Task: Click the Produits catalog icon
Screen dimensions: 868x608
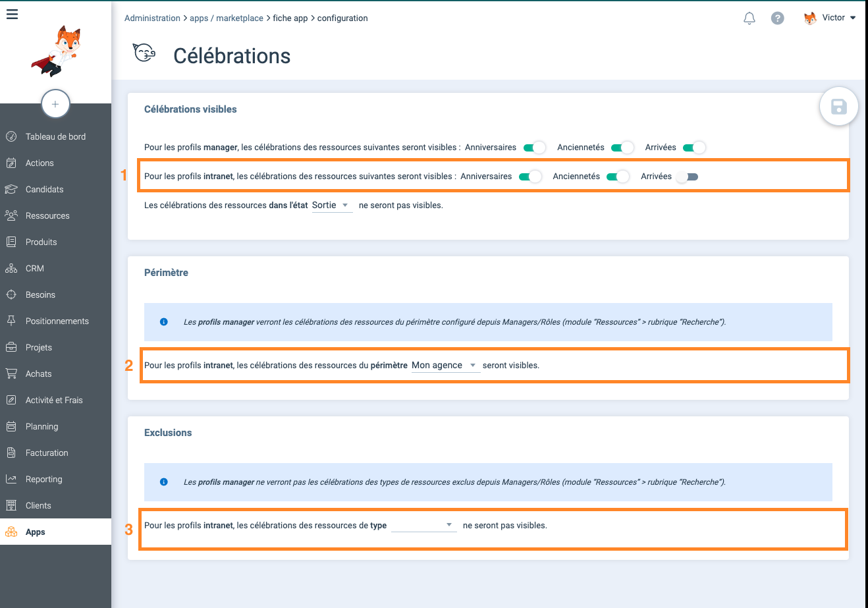Action: pyautogui.click(x=11, y=242)
